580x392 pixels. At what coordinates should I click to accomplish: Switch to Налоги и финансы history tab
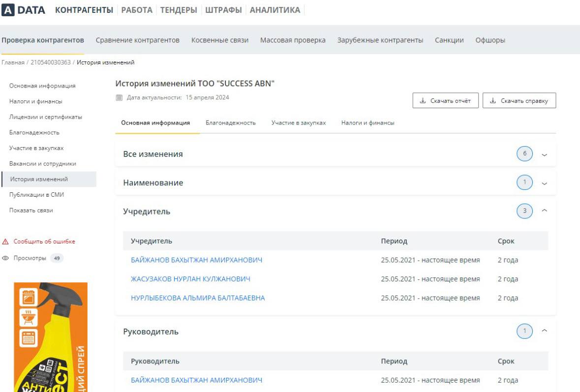coord(367,123)
